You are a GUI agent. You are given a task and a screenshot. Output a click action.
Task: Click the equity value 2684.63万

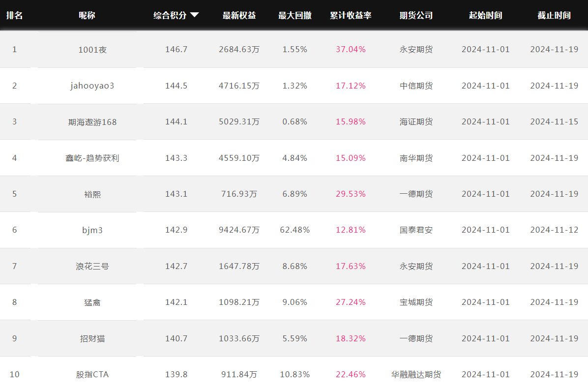click(239, 50)
